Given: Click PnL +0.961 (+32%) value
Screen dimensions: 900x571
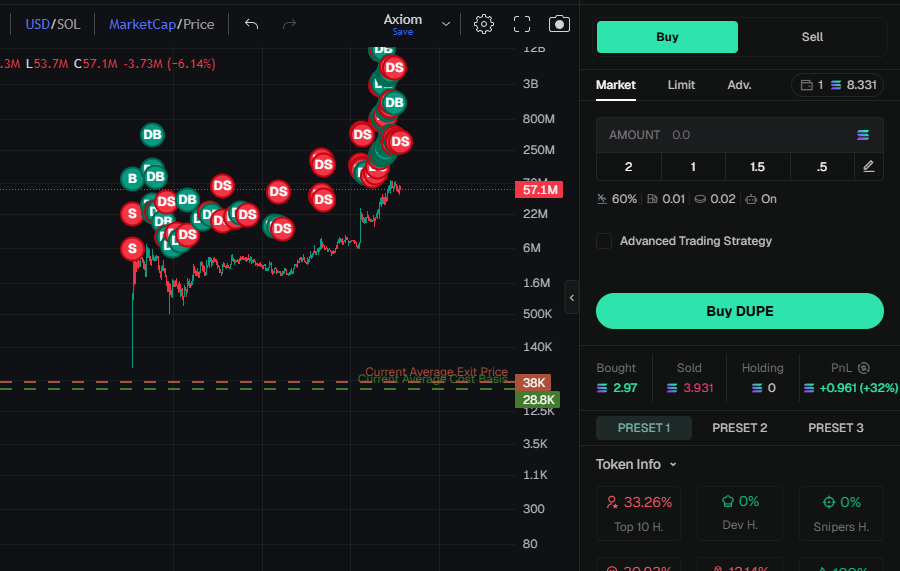Looking at the screenshot, I should coord(851,389).
